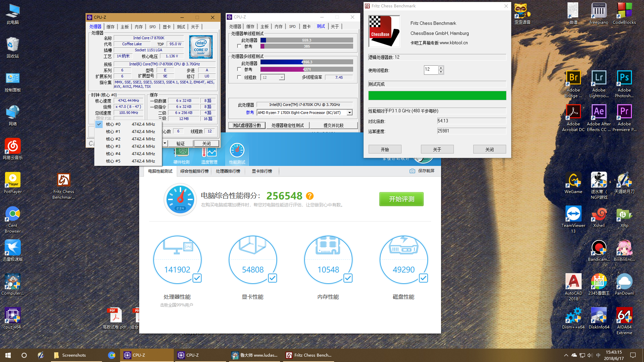The image size is (644, 362).
Task: Uncheck the disk performance checkbox
Action: [423, 278]
